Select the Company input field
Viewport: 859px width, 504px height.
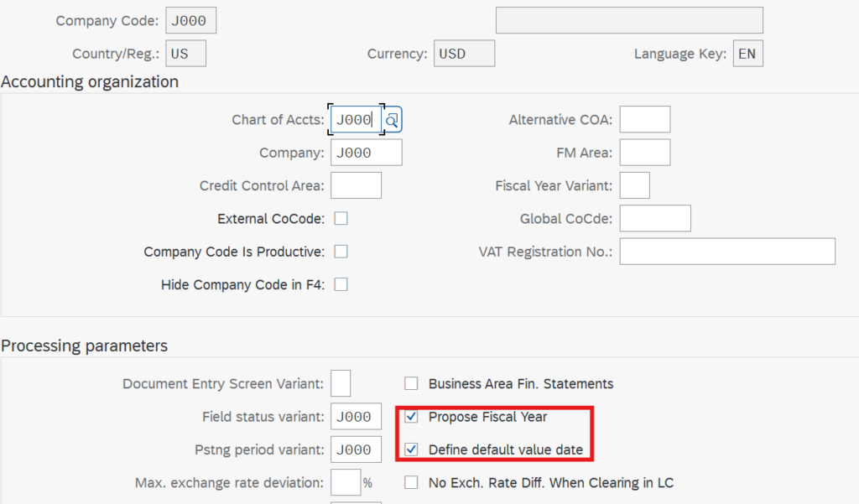(x=367, y=153)
